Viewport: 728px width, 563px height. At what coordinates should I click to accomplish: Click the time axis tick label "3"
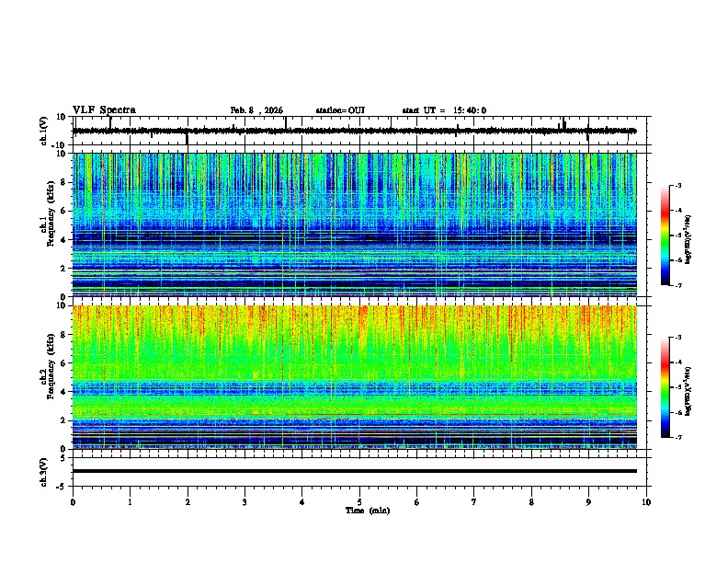pyautogui.click(x=245, y=502)
